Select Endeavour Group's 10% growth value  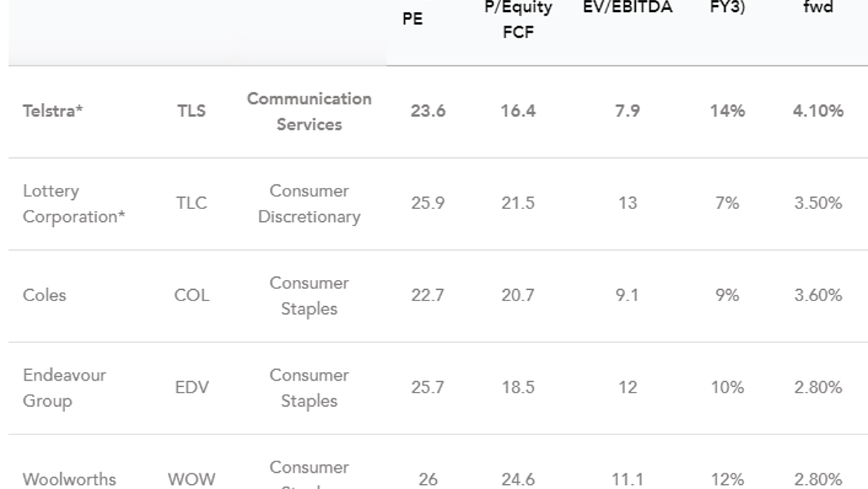tap(728, 388)
